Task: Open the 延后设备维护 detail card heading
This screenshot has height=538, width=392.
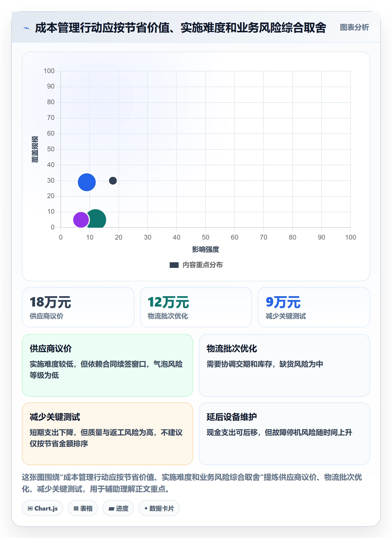Action: click(232, 417)
